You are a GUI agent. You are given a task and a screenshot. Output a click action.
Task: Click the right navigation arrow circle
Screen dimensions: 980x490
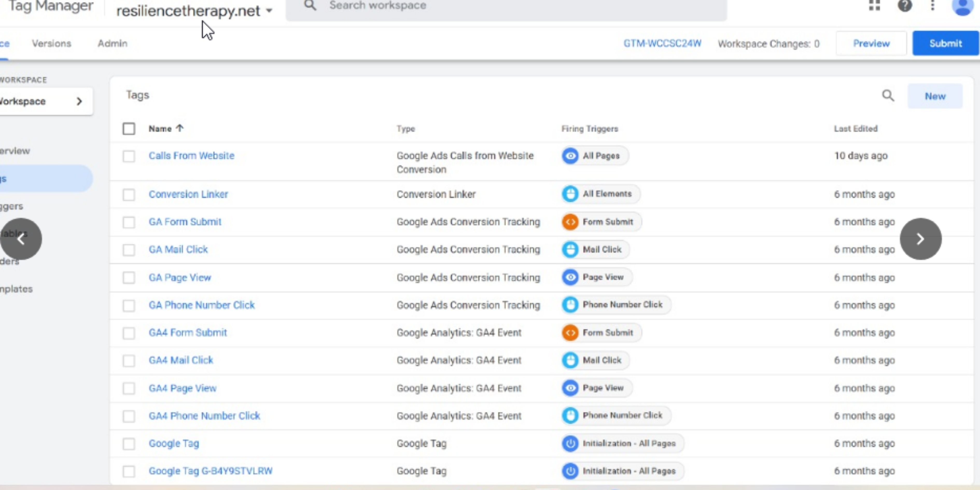[x=921, y=239]
